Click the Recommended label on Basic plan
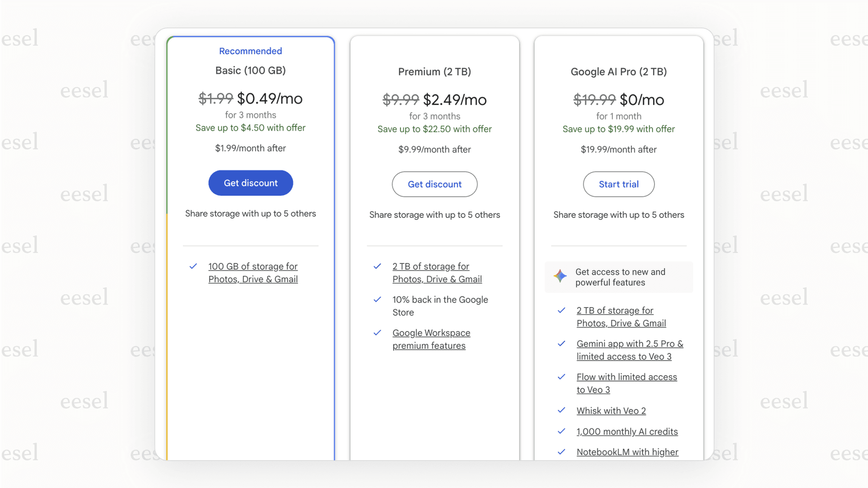The width and height of the screenshot is (868, 488). point(251,51)
